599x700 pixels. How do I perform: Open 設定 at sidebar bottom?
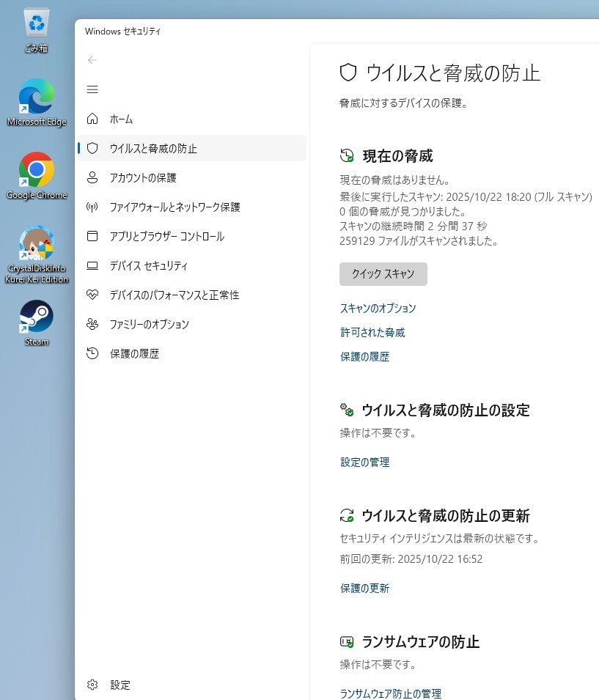120,685
